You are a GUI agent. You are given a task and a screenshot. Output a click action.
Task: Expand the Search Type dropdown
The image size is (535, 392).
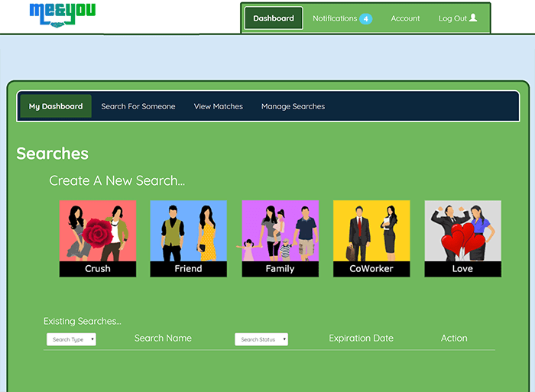71,339
